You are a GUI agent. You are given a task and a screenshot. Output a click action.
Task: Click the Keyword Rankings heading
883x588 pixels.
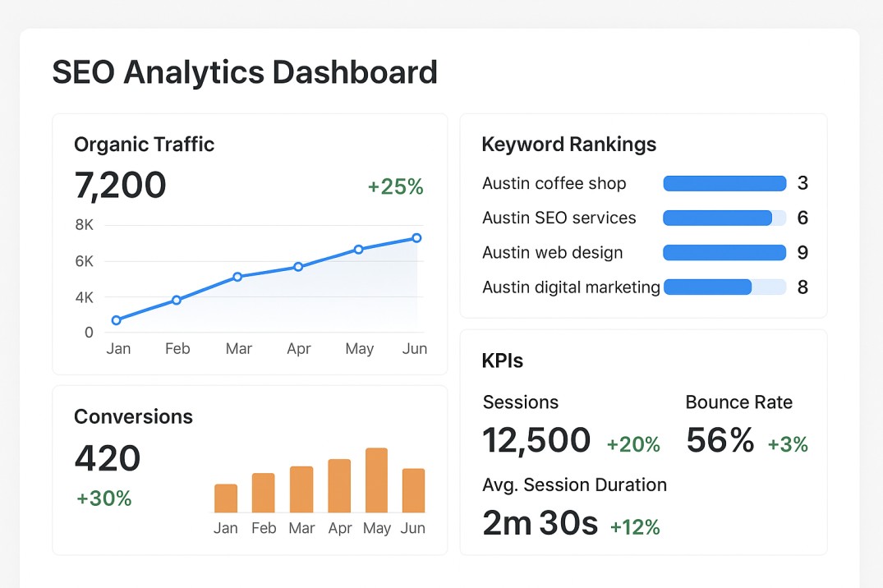point(568,145)
